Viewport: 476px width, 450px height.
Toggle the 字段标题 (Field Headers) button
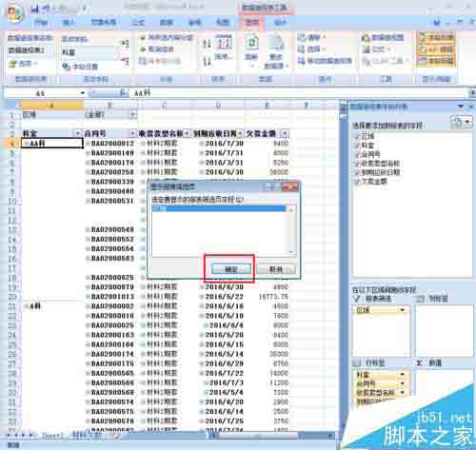[436, 61]
